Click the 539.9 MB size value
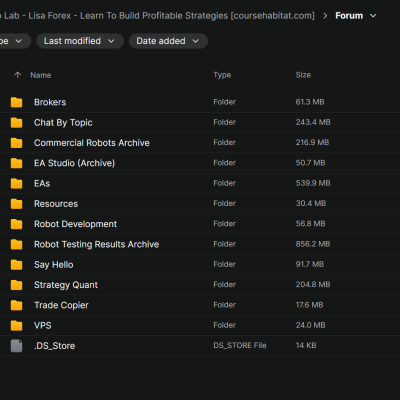 313,183
